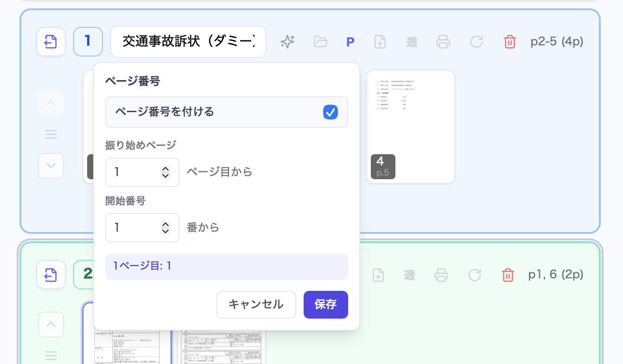Click the purple P page-number icon
Image resolution: width=623 pixels, height=364 pixels.
pyautogui.click(x=350, y=42)
